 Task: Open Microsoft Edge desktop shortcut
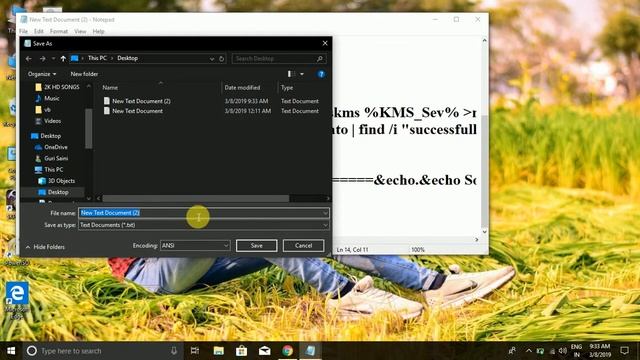pos(17,301)
